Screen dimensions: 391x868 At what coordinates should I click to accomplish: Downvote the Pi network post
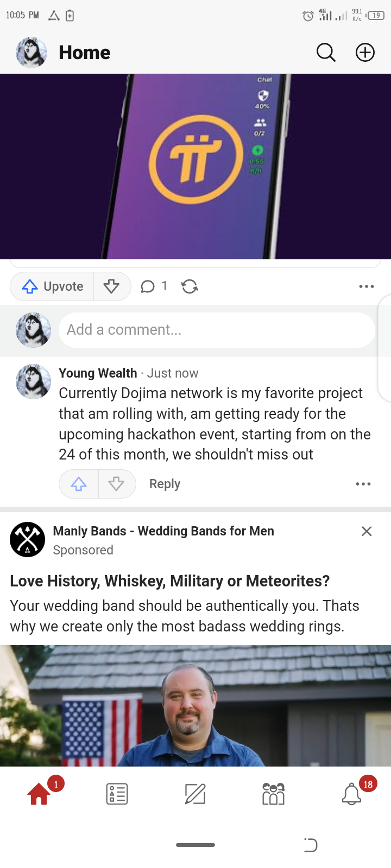tap(112, 286)
